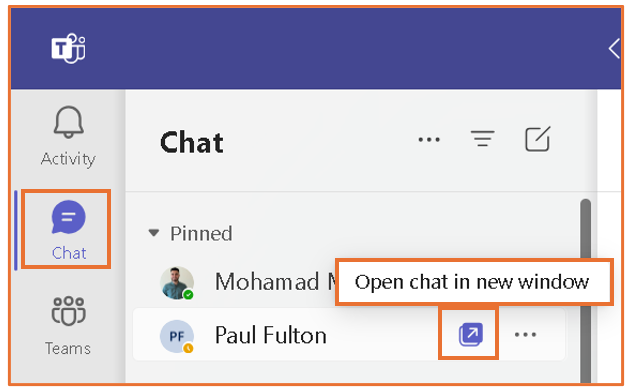This screenshot has width=630, height=388.
Task: Open more options beside Chat header
Action: point(429,140)
